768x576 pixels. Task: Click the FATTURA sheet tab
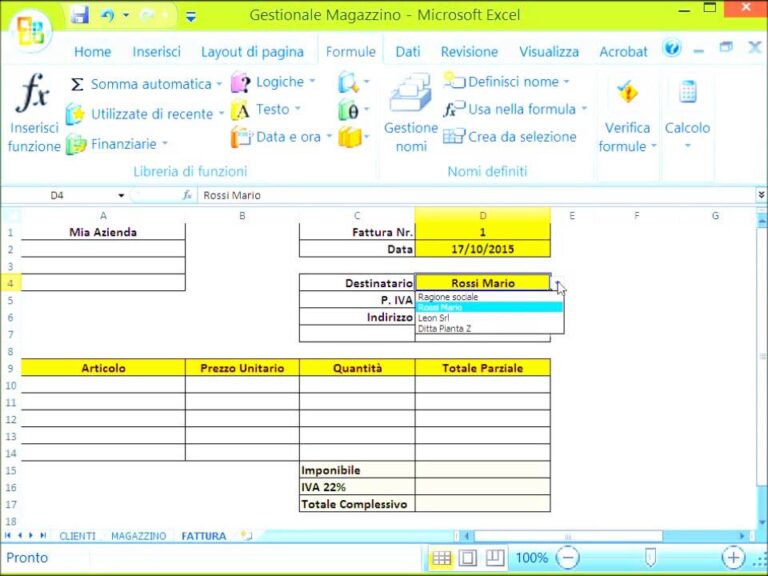point(204,536)
